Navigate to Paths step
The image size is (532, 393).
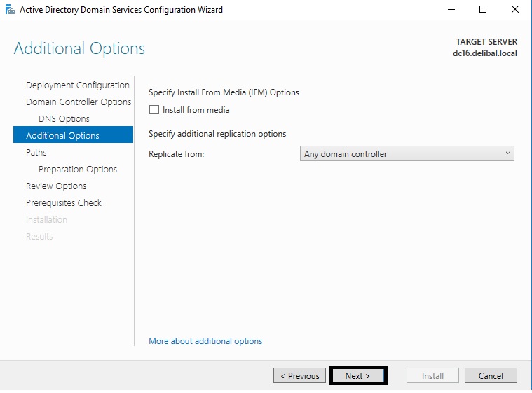pos(36,153)
